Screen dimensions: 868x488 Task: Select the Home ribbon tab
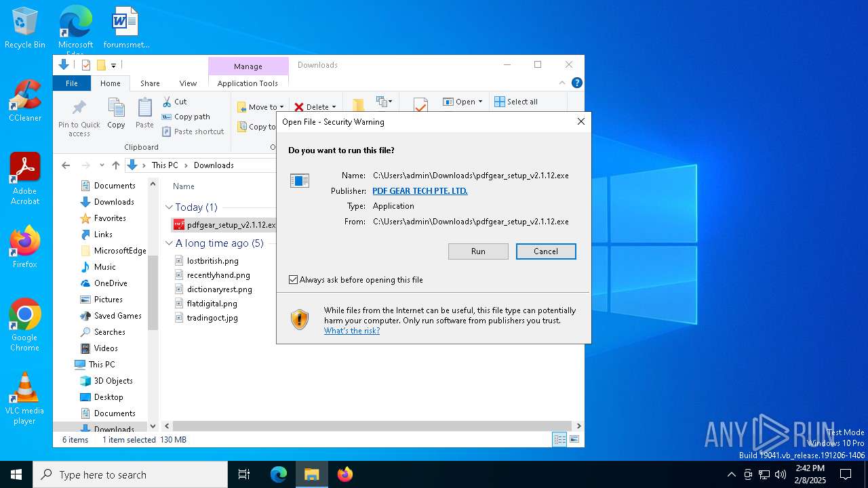point(111,83)
